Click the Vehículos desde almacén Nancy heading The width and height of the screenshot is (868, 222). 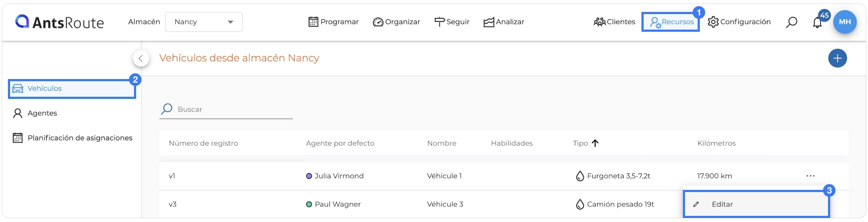pyautogui.click(x=239, y=58)
